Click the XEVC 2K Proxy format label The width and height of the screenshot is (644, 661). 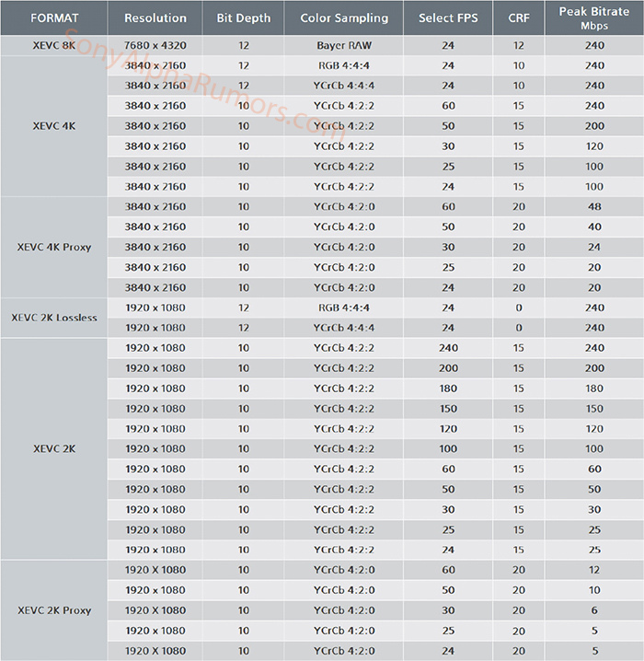pyautogui.click(x=53, y=609)
